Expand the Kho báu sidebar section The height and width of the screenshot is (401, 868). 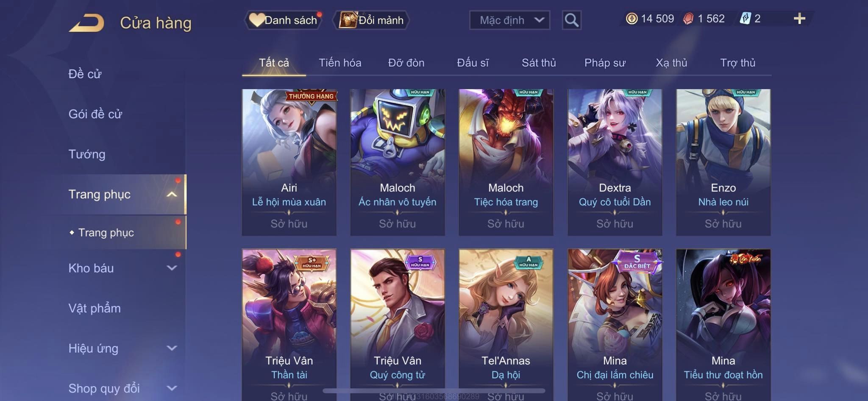point(172,268)
